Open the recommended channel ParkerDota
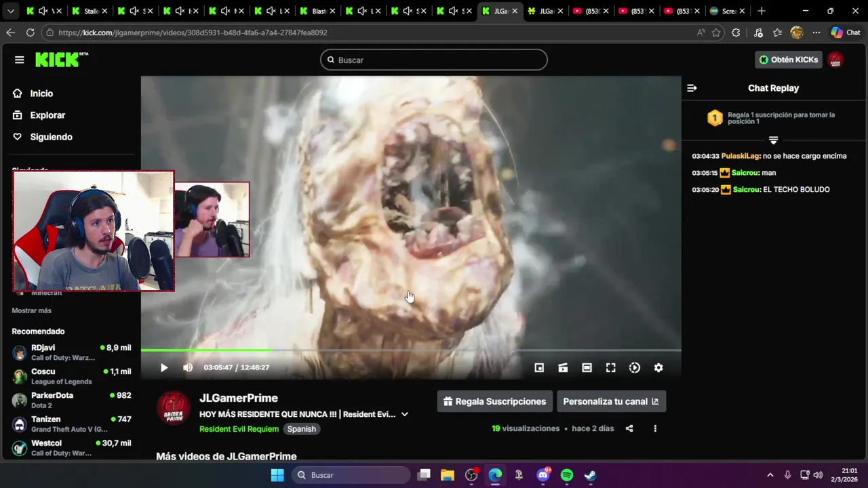868x488 pixels. (x=71, y=400)
